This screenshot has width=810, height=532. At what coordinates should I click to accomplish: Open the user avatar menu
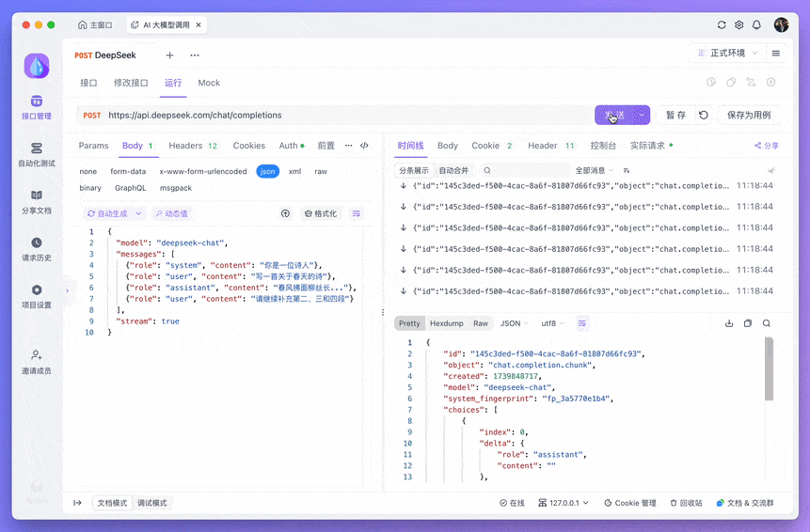pyautogui.click(x=781, y=24)
